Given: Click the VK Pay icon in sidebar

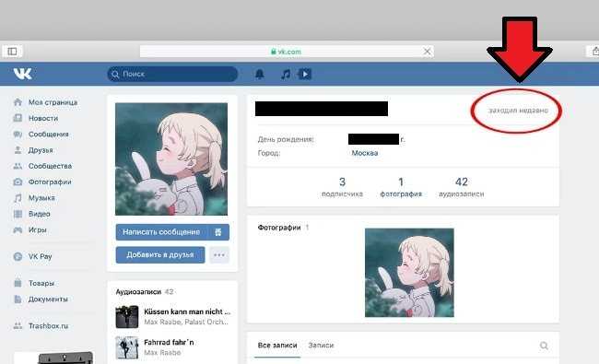Looking at the screenshot, I should pyautogui.click(x=18, y=257).
